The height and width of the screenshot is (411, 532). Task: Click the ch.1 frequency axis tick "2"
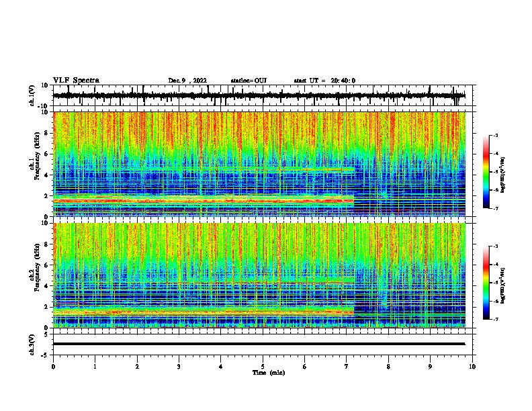pos(47,196)
